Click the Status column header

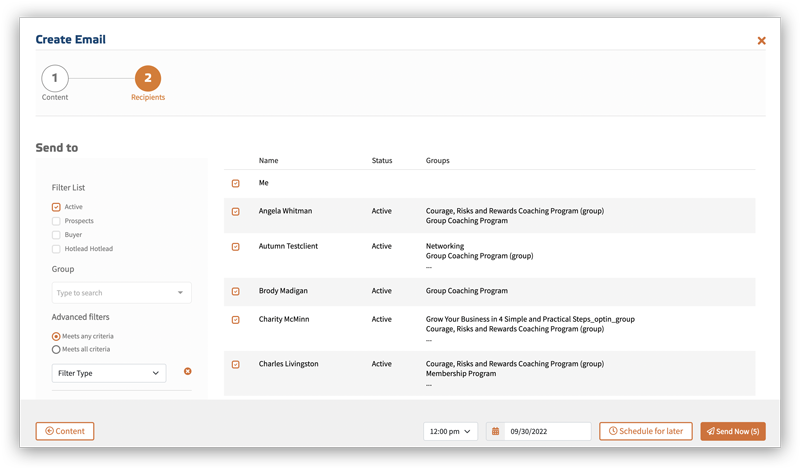pos(382,160)
